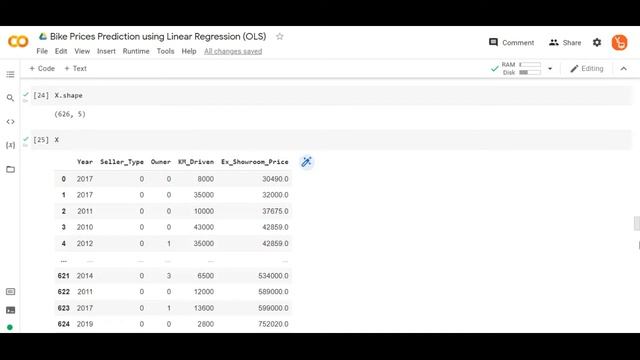Image resolution: width=640 pixels, height=360 pixels.
Task: Click the Colab logo icon
Action: 18,41
